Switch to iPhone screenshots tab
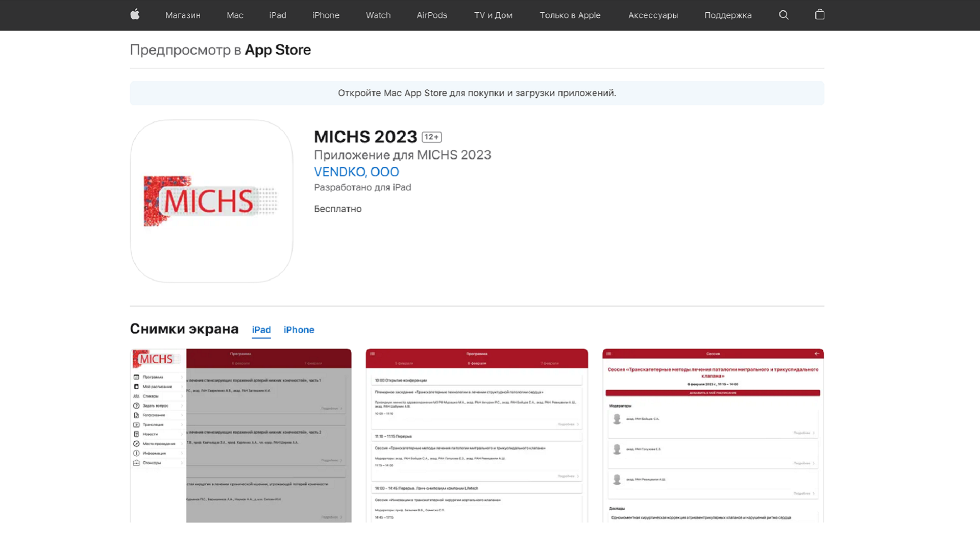This screenshot has width=980, height=551. [299, 330]
